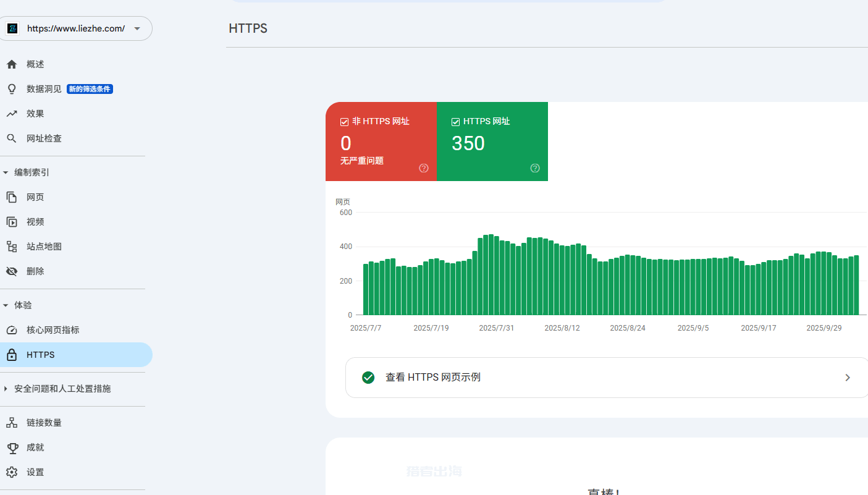Uncheck the HTTPS 网址 checkbox
The height and width of the screenshot is (495, 868).
(456, 122)
